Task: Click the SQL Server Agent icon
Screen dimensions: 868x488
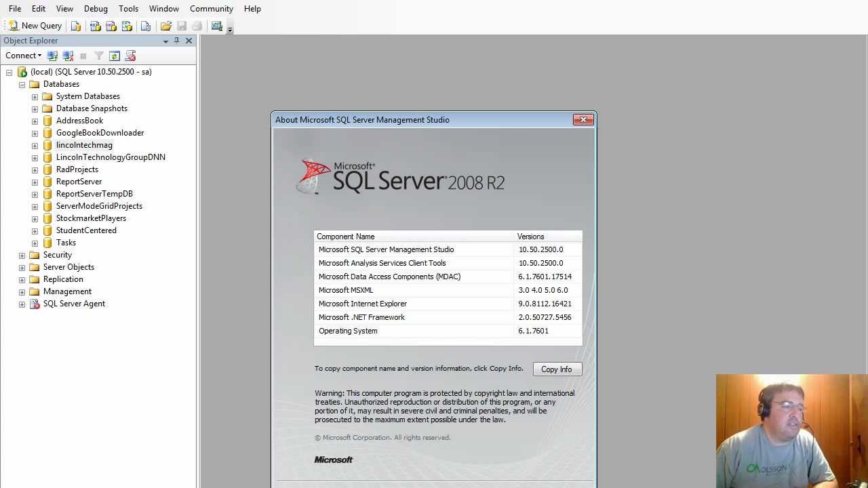Action: [35, 304]
